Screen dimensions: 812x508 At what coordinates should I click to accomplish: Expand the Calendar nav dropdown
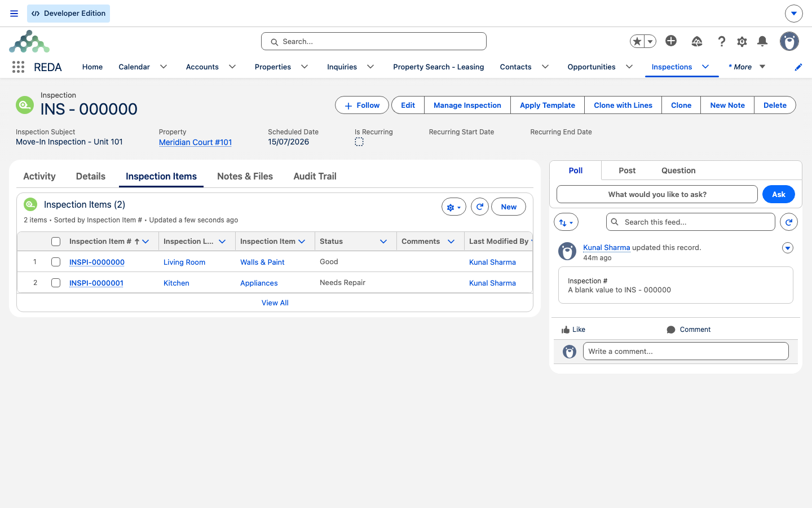tap(164, 67)
